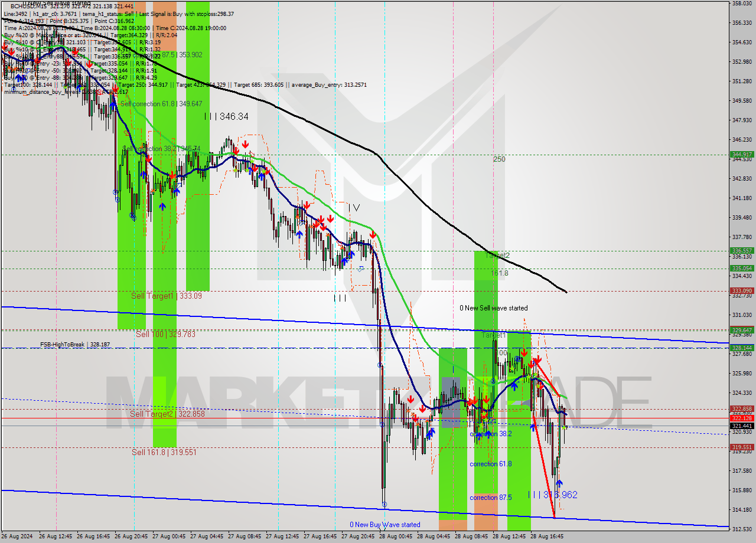Click the 'Sell Target2 | 322.858' label

pos(169,414)
